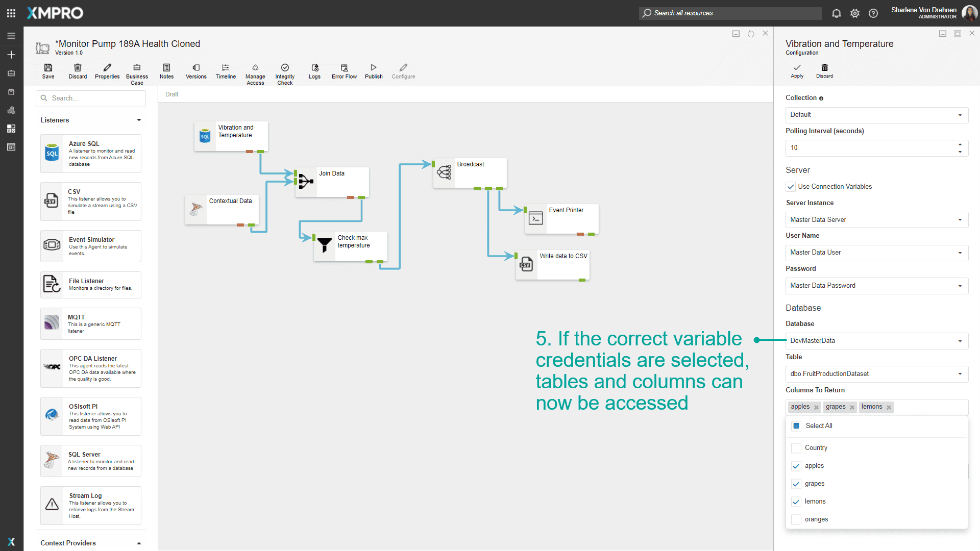Screen dimensions: 980x551
Task: Toggle Use Connection Variables checkbox
Action: click(791, 187)
